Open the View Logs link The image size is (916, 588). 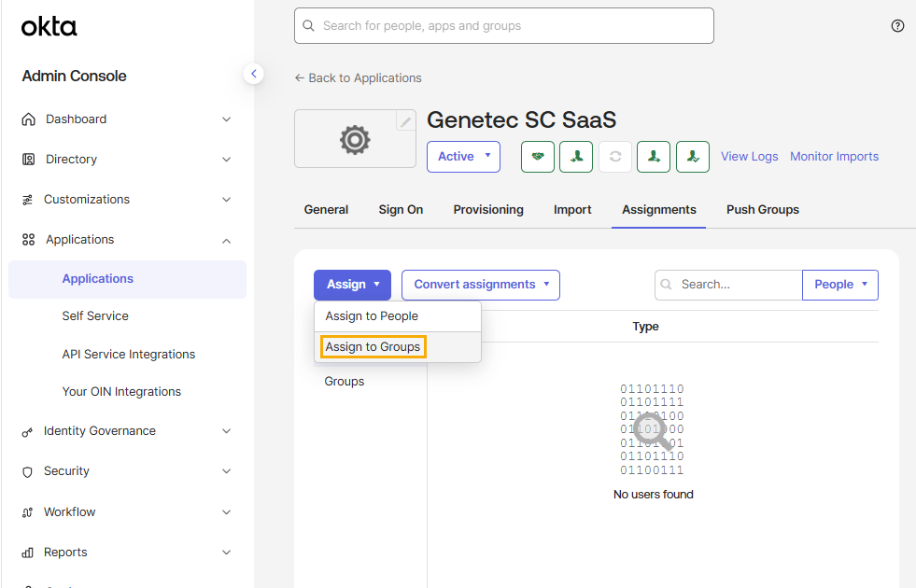click(750, 157)
